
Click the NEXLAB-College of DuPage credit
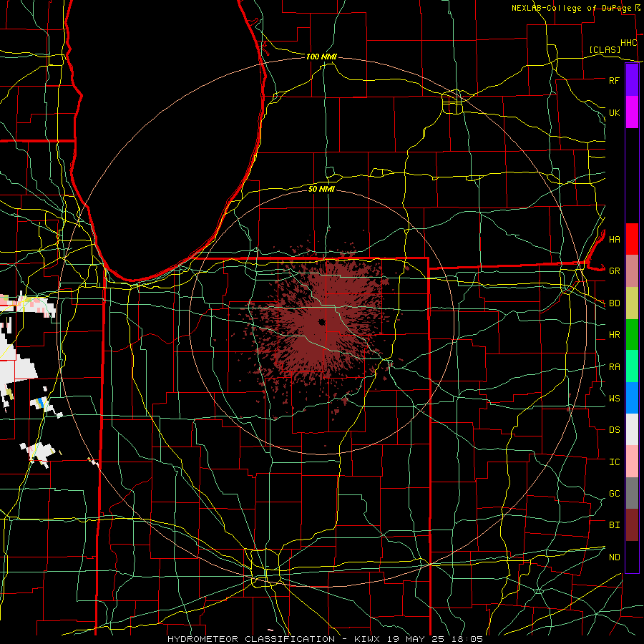click(571, 8)
